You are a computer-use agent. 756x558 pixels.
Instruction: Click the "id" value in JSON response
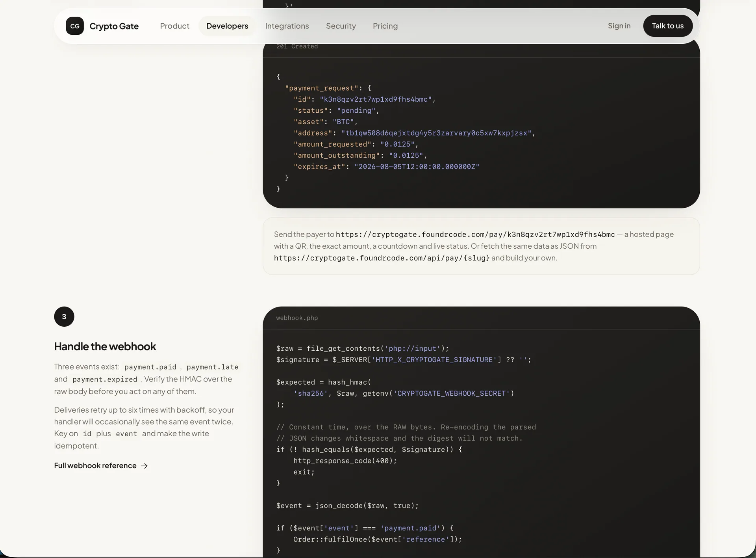(x=376, y=99)
